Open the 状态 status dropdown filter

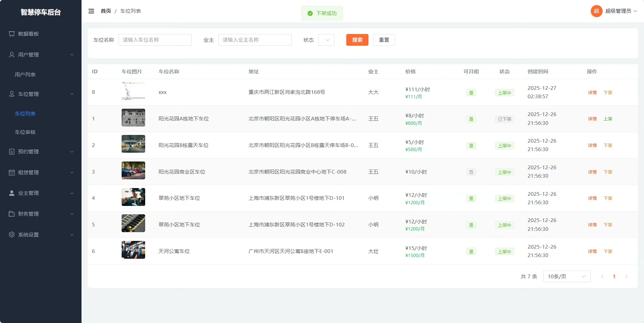(326, 40)
